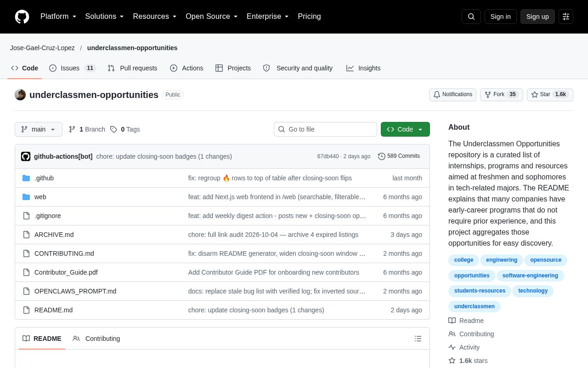The width and height of the screenshot is (588, 368).
Task: Switch to the Issues tab
Action: click(x=72, y=68)
